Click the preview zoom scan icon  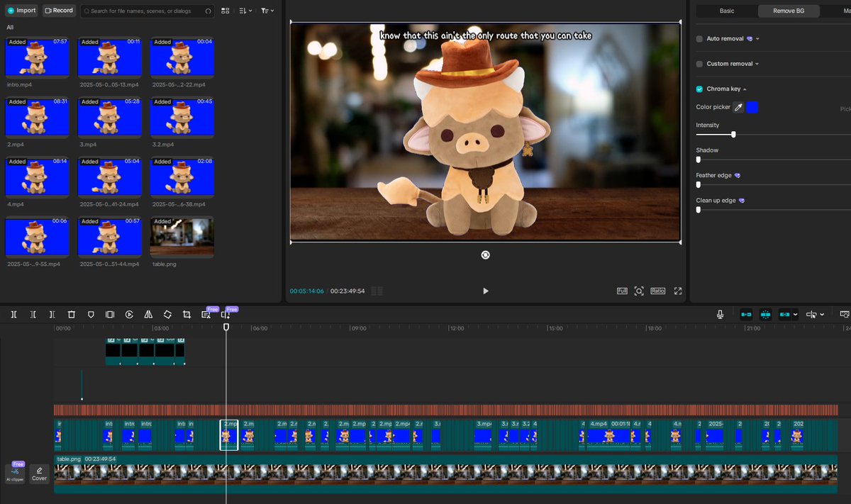pos(639,291)
